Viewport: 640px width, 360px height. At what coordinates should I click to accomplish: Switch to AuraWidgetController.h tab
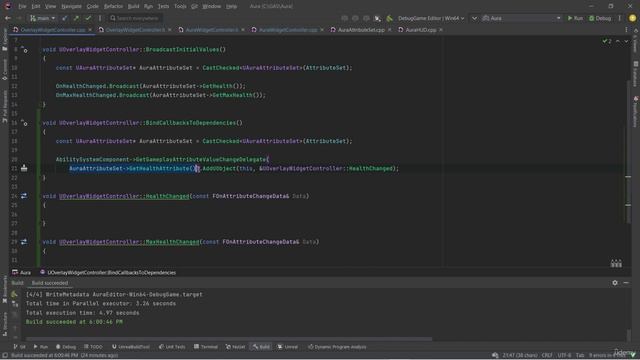tap(211, 30)
